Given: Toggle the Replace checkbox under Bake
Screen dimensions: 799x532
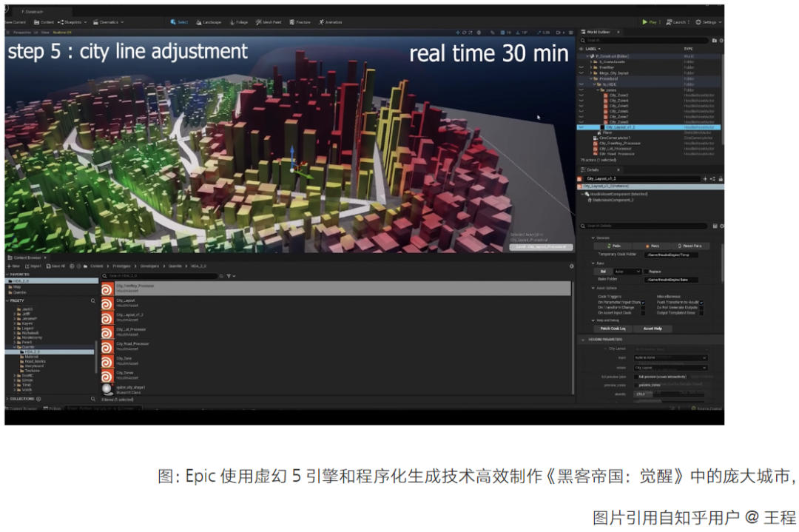Looking at the screenshot, I should [x=646, y=272].
